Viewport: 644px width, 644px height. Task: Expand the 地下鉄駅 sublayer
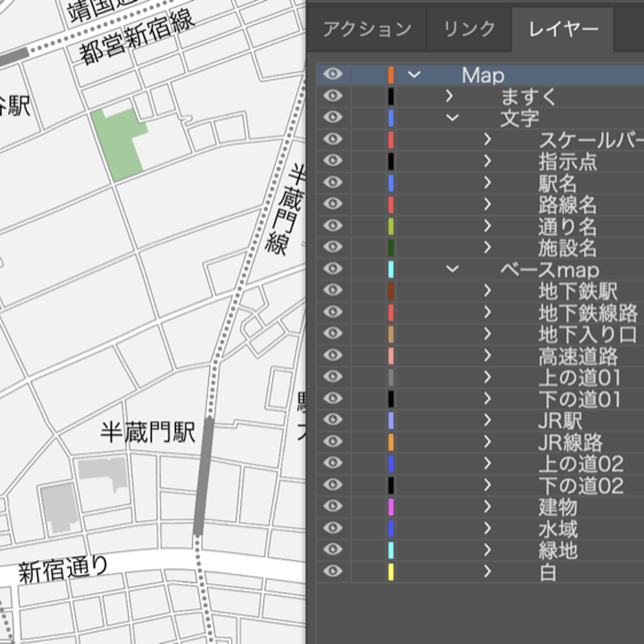487,290
